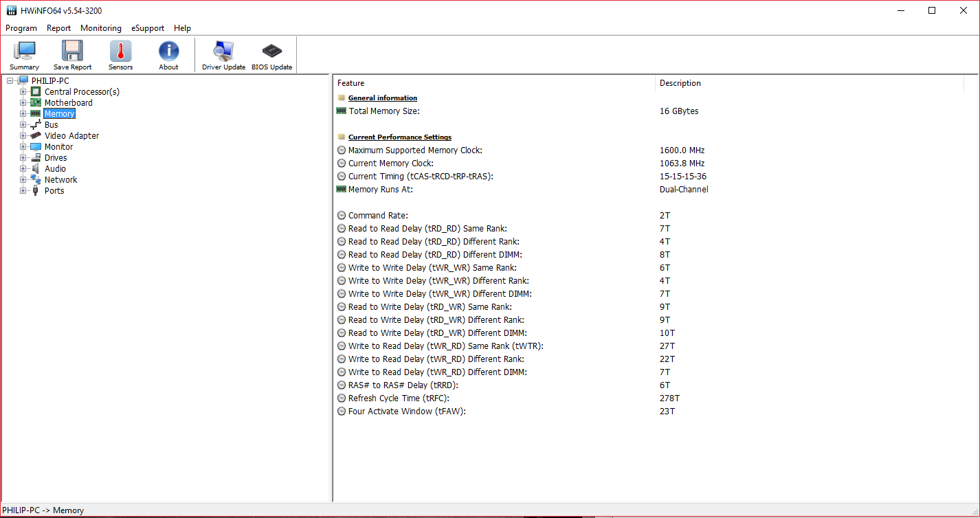Click the Network icon in tree
Screen dimensions: 980x518
tap(36, 179)
